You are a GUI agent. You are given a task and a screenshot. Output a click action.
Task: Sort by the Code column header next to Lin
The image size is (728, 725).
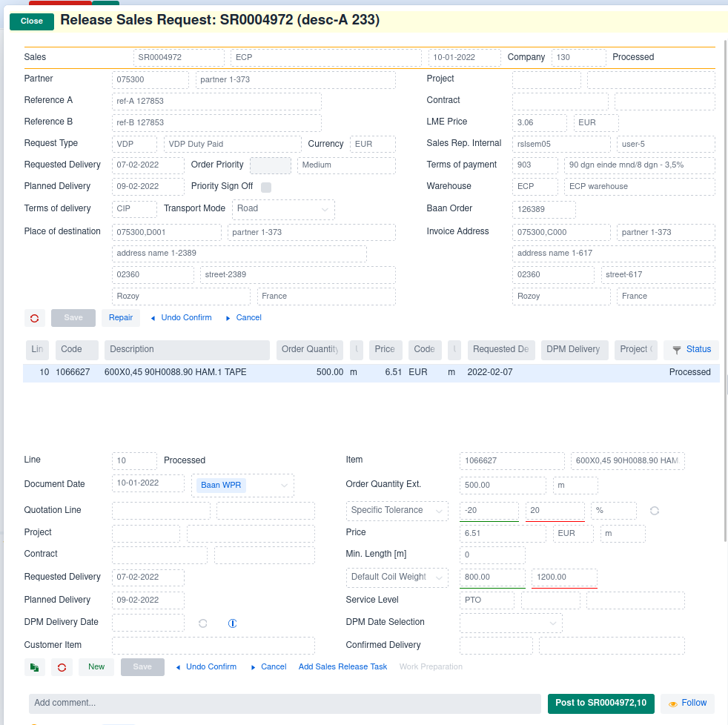pos(77,350)
